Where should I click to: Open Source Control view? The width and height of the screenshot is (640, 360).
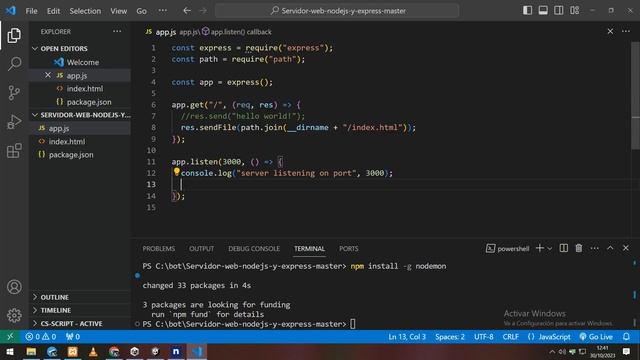(14, 93)
